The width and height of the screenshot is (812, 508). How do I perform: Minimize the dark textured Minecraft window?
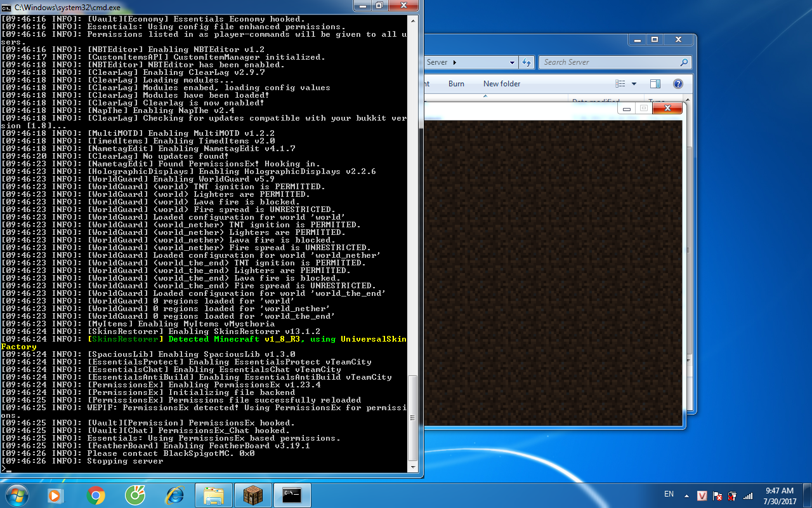point(627,109)
